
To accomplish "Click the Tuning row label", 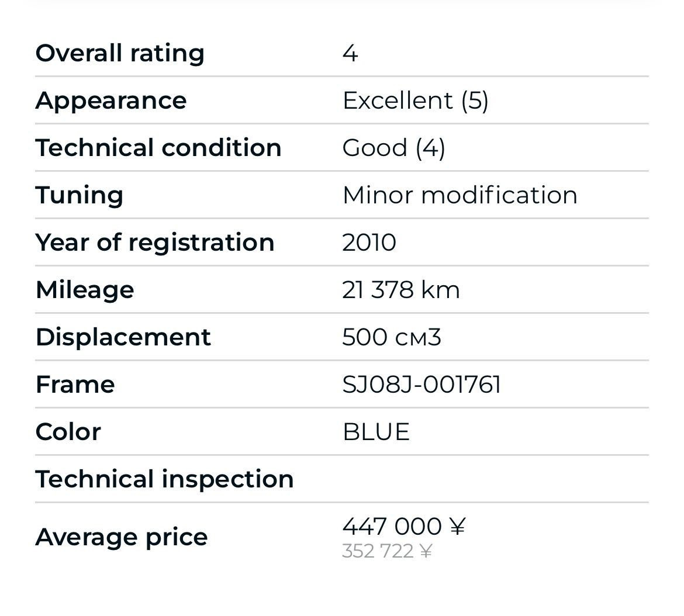I will pyautogui.click(x=80, y=195).
